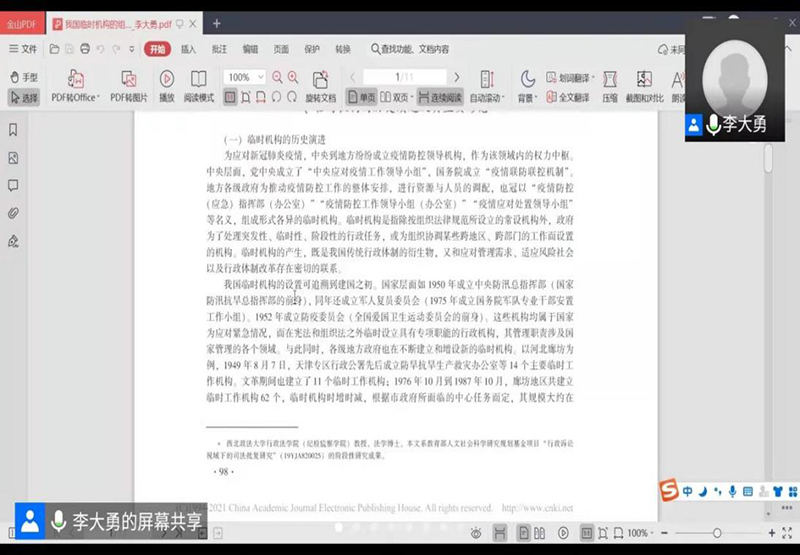Open the 文件 file menu
The width and height of the screenshot is (800, 555).
23,49
